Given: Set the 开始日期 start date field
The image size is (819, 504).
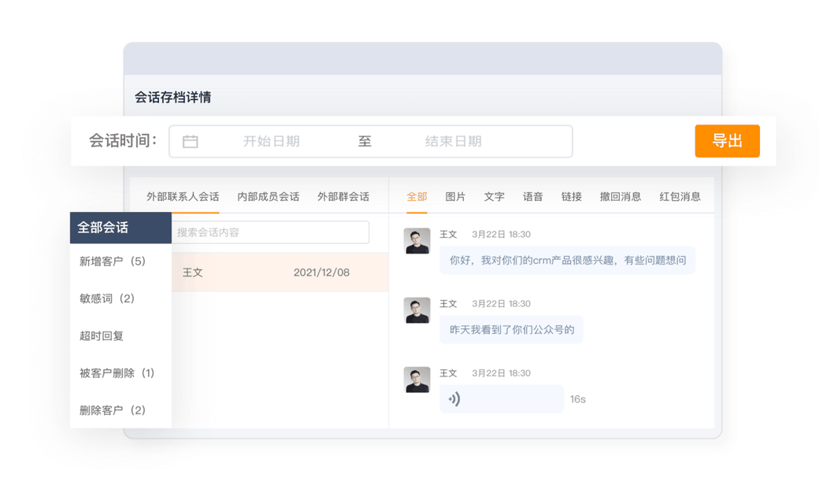Looking at the screenshot, I should point(271,142).
